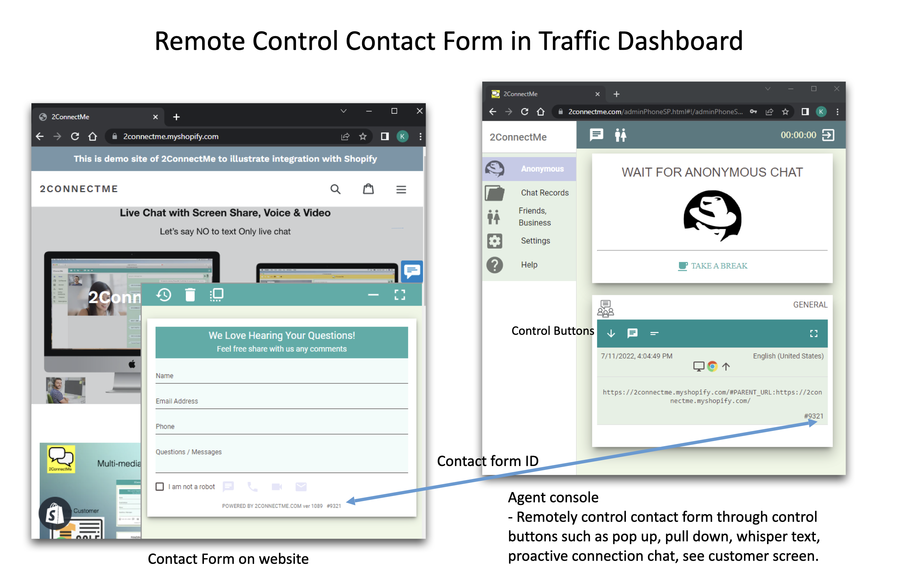The image size is (924, 578).
Task: Select the Anonymous sidebar item
Action: tap(529, 169)
